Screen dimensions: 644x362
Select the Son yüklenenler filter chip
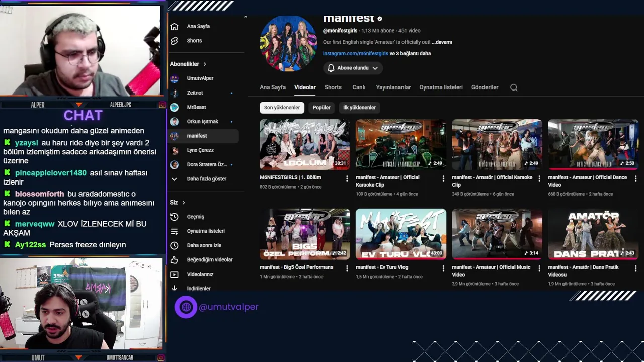click(282, 108)
